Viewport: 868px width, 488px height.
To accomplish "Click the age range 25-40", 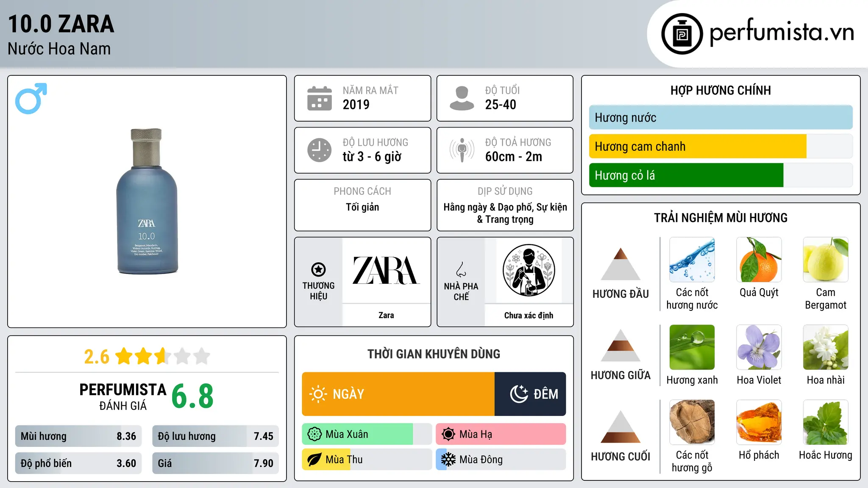I will (501, 105).
